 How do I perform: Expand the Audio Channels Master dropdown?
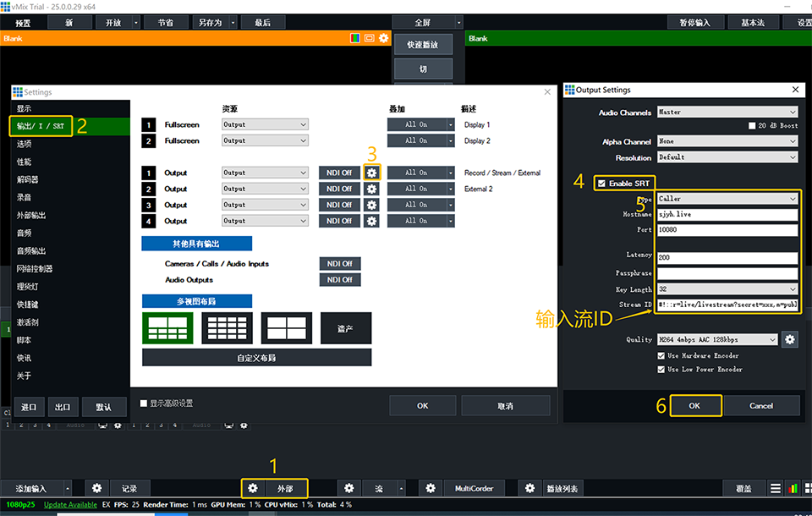pos(727,112)
